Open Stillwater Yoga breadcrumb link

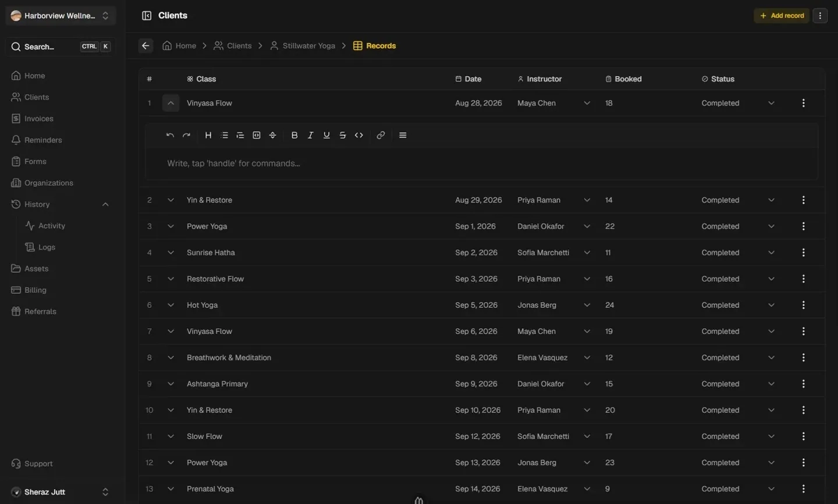pos(303,45)
